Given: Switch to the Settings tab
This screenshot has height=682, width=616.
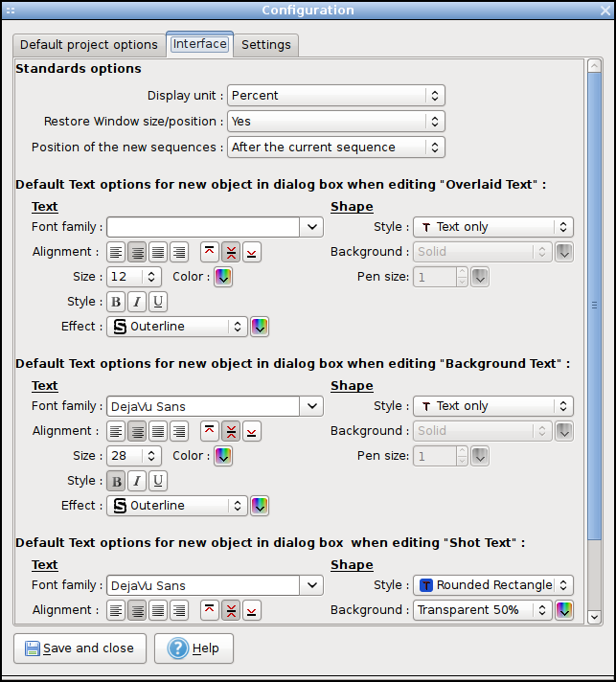Looking at the screenshot, I should pyautogui.click(x=266, y=45).
